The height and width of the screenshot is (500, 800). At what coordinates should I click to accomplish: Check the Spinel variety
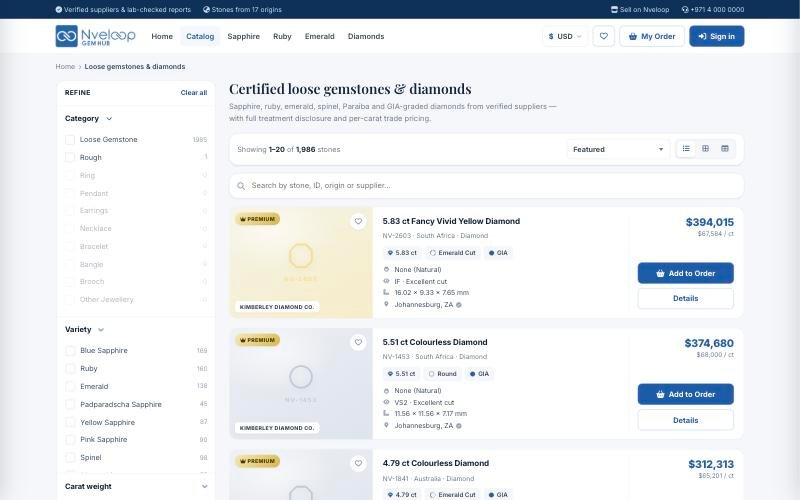70,457
